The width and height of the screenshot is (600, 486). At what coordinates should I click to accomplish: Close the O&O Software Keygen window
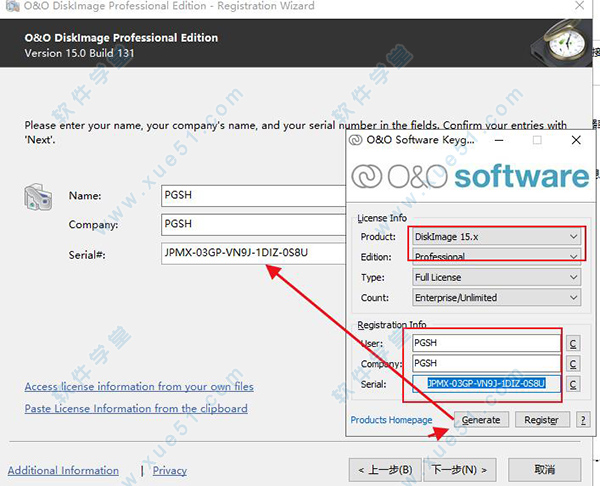click(576, 140)
